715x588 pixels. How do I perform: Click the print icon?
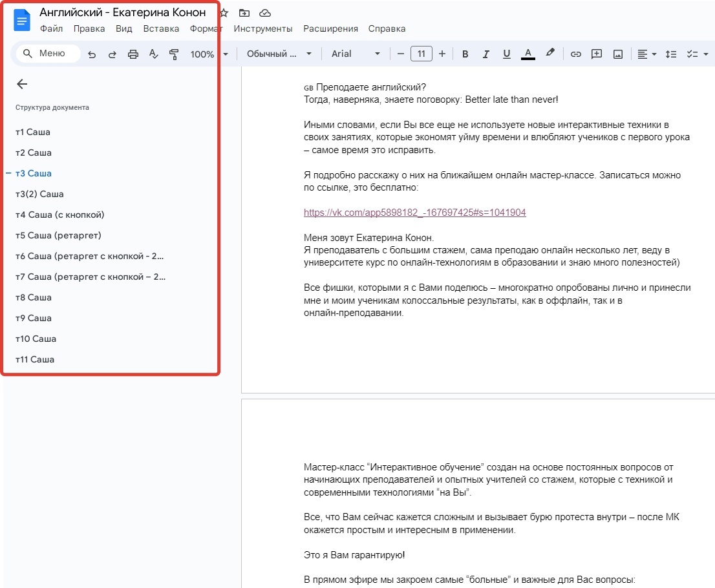[133, 54]
